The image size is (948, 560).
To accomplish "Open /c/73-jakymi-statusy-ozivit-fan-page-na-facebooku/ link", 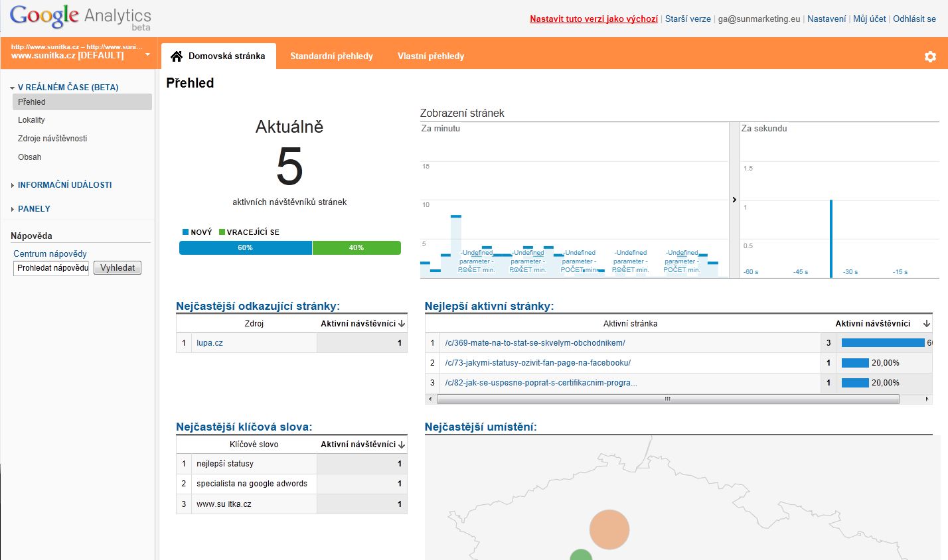I will click(x=538, y=363).
